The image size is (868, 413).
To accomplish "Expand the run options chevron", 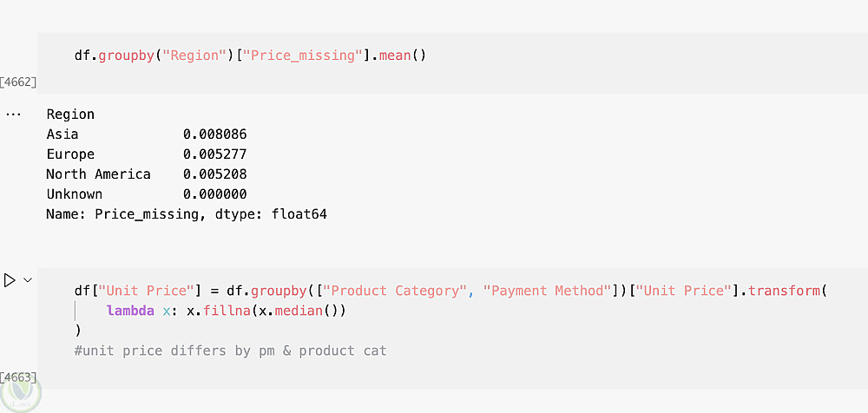I will click(x=28, y=280).
